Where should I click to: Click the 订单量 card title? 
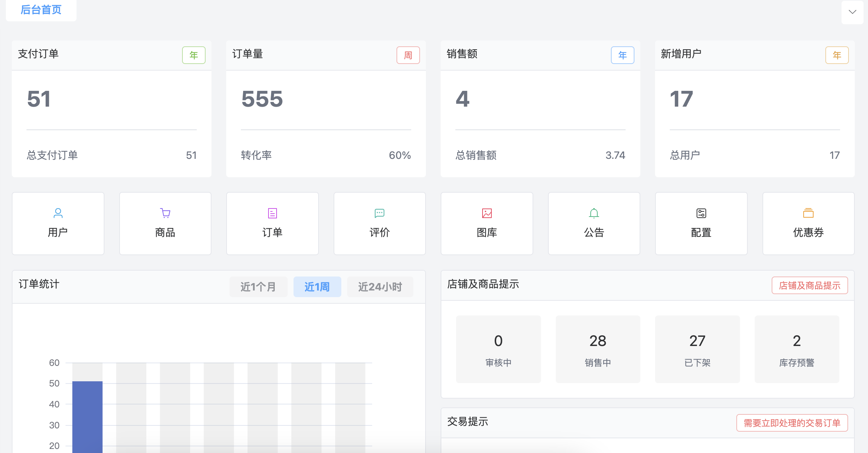(248, 54)
